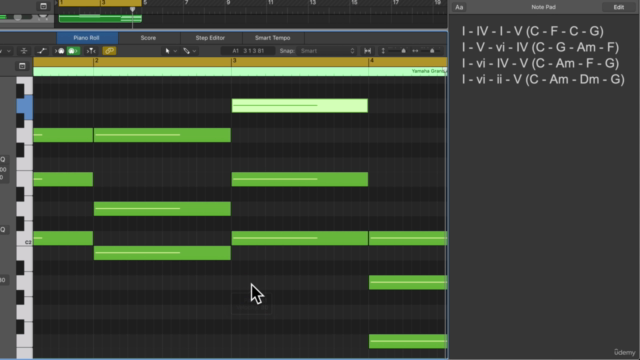Select the green MIDI region in the Tracks area
The width and height of the screenshot is (640, 360).
coord(100,18)
